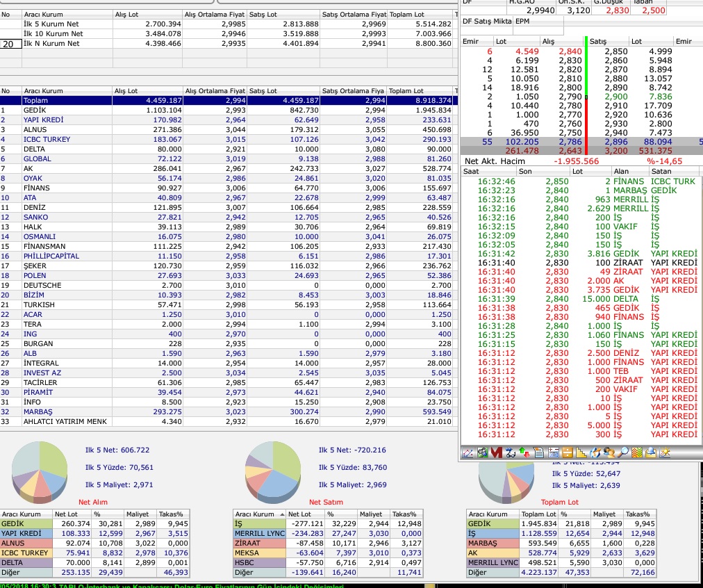The height and width of the screenshot is (588, 703).
Task: Click the Alış header in the order book
Action: [x=561, y=41]
